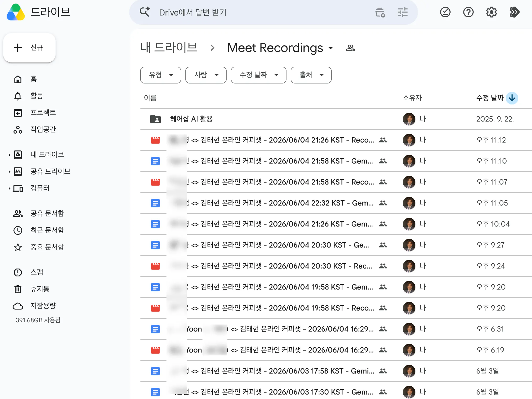
Task: Open the advanced search filter sliders icon
Action: (403, 12)
